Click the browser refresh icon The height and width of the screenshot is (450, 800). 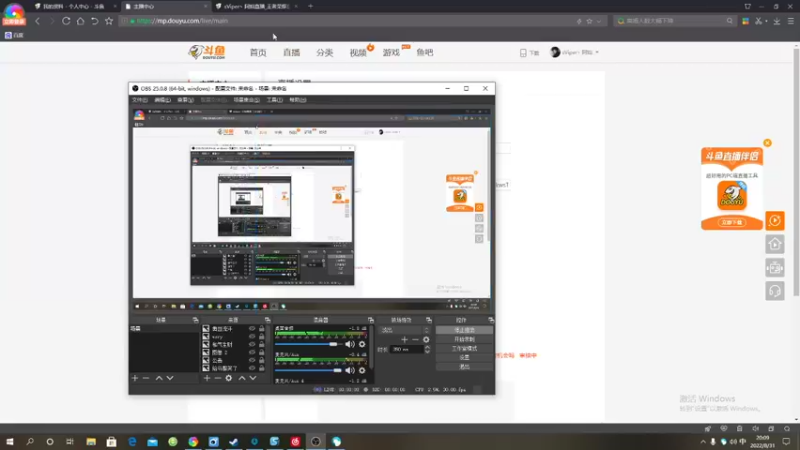(66, 21)
